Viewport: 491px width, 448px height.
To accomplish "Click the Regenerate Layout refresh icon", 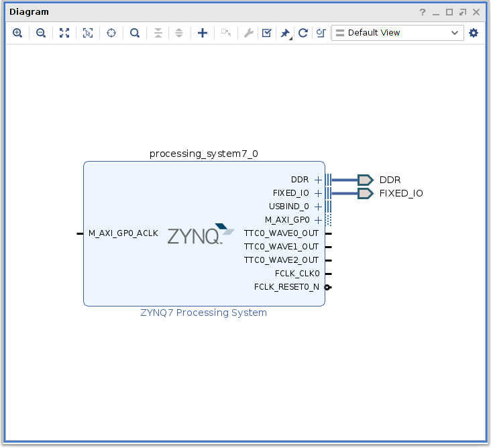I will pos(303,33).
